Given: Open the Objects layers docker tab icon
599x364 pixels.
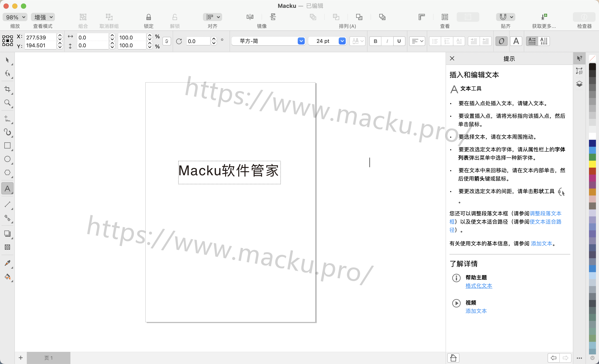Looking at the screenshot, I should point(580,84).
